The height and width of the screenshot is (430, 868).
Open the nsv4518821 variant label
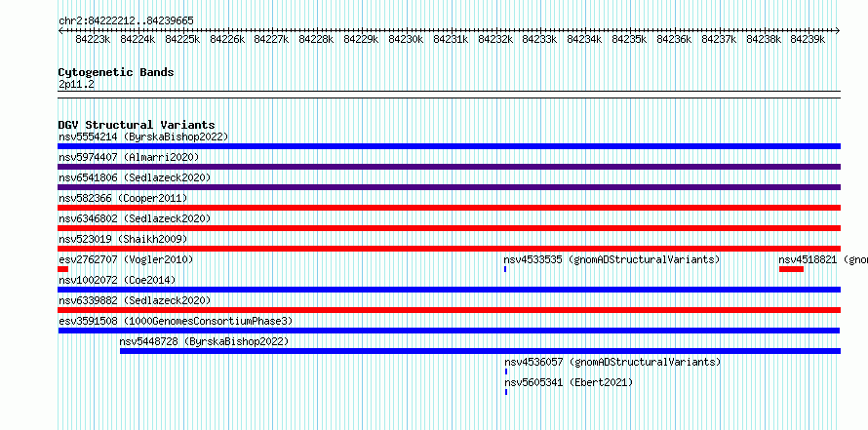point(823,259)
